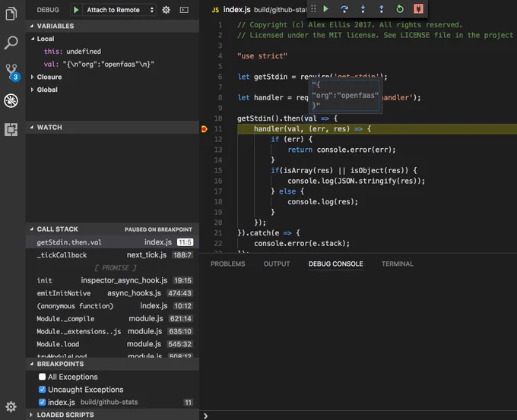Click the breakpoint marker on line 11
Screen dimensions: 517x420
(205, 129)
